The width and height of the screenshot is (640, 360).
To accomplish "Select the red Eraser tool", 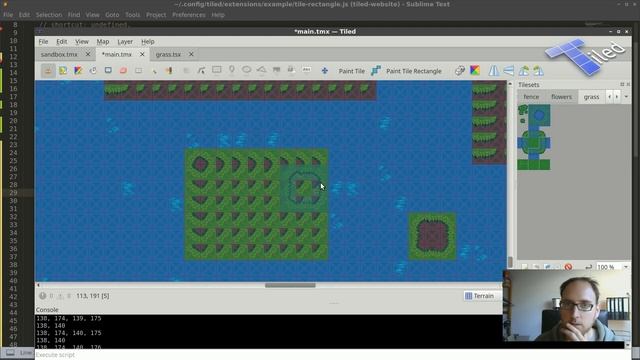I will pos(123,71).
